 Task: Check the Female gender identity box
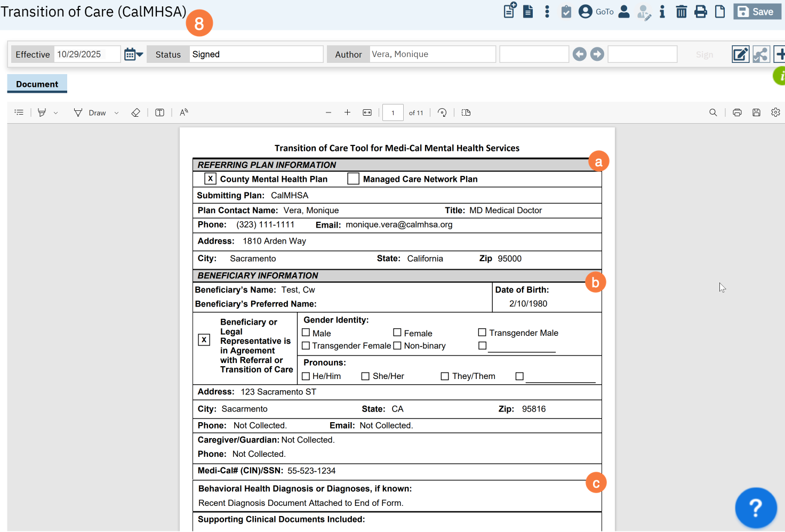[397, 333]
